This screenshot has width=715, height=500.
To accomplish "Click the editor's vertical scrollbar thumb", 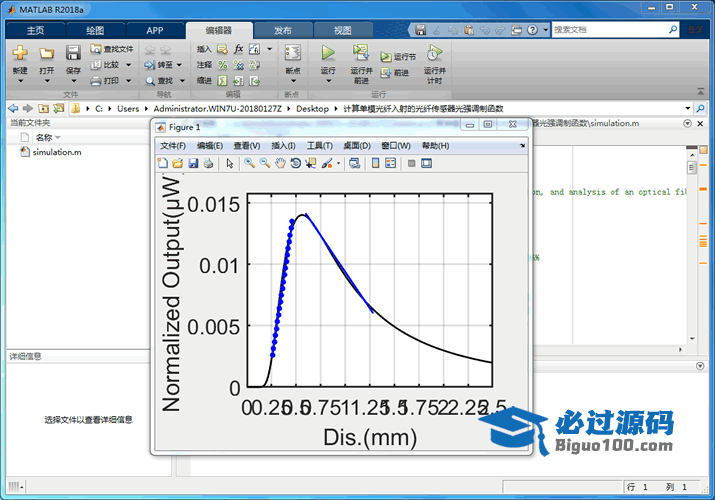I will coord(692,167).
